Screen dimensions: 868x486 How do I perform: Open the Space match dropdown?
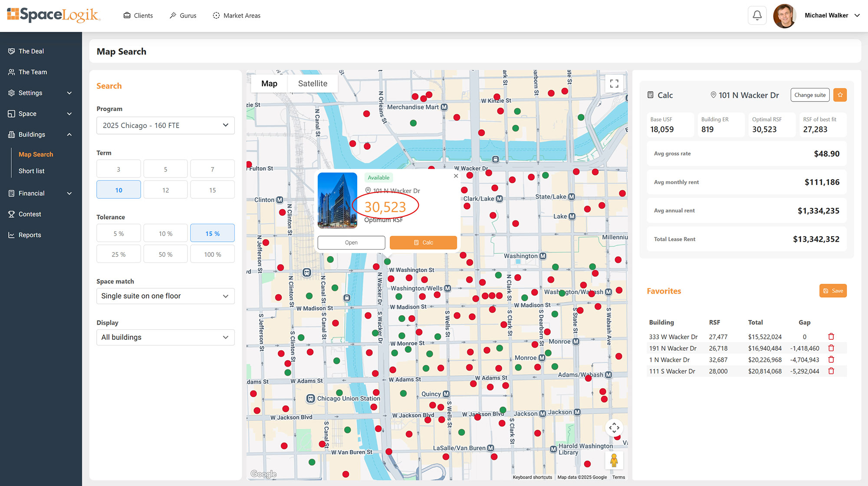point(165,296)
